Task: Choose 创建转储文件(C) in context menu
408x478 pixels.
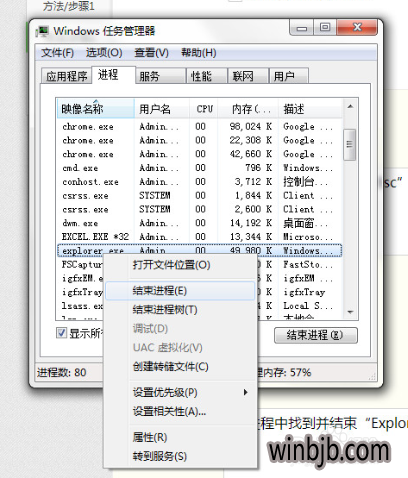Action: click(x=180, y=367)
